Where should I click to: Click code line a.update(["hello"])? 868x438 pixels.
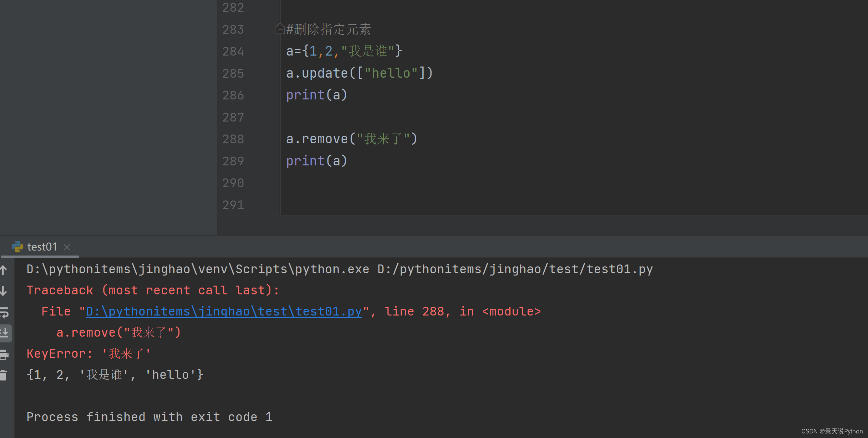359,73
